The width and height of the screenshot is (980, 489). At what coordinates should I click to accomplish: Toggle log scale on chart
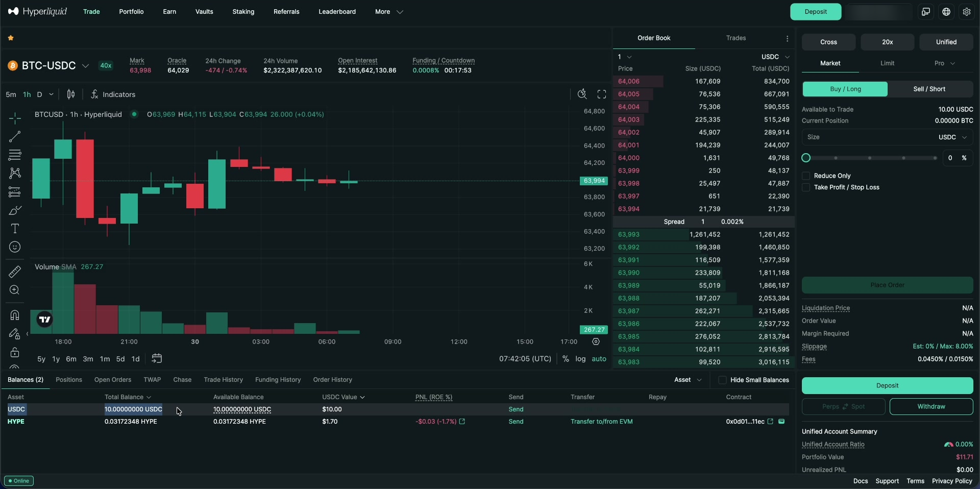coord(580,359)
